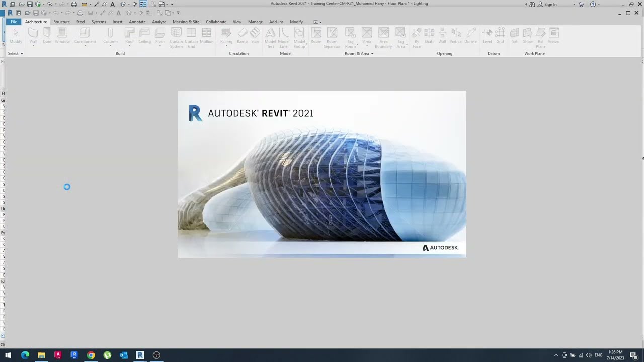This screenshot has height=362, width=644.
Task: Select the Ceiling tool
Action: pos(144,36)
